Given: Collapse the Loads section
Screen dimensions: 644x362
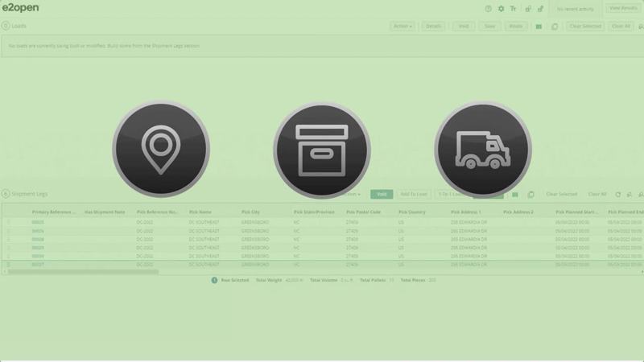Looking at the screenshot, I should [6, 27].
